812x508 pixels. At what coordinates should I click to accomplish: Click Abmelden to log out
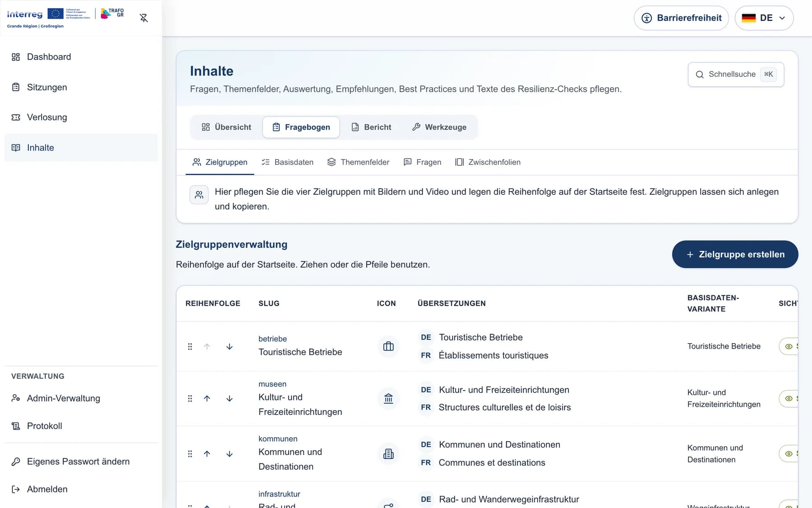[x=81, y=489]
